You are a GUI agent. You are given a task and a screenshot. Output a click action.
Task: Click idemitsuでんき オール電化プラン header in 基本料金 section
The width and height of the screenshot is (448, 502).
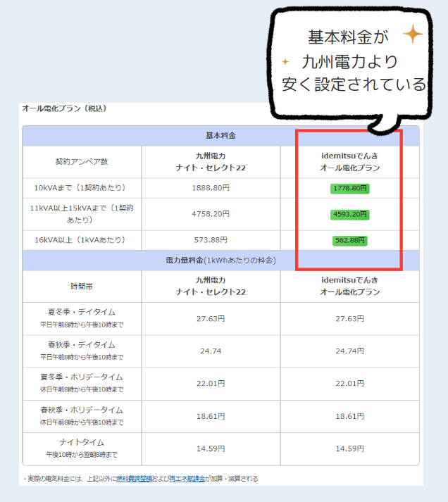coord(349,162)
